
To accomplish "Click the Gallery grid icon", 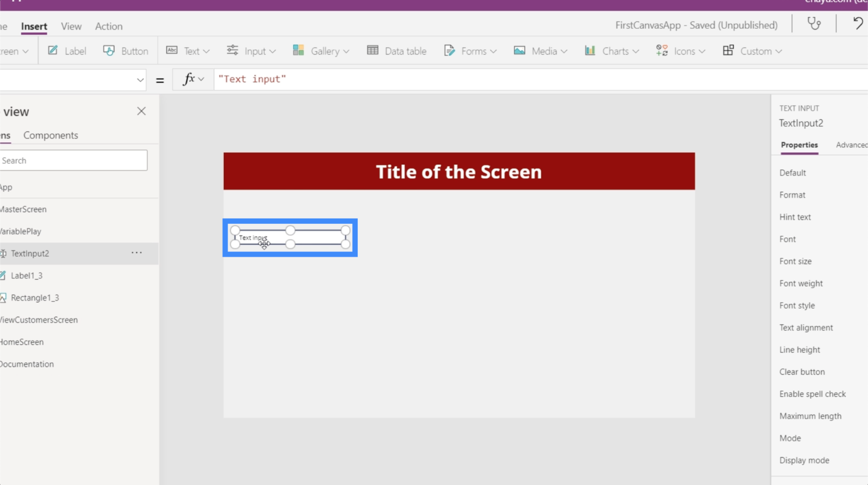I will [298, 50].
